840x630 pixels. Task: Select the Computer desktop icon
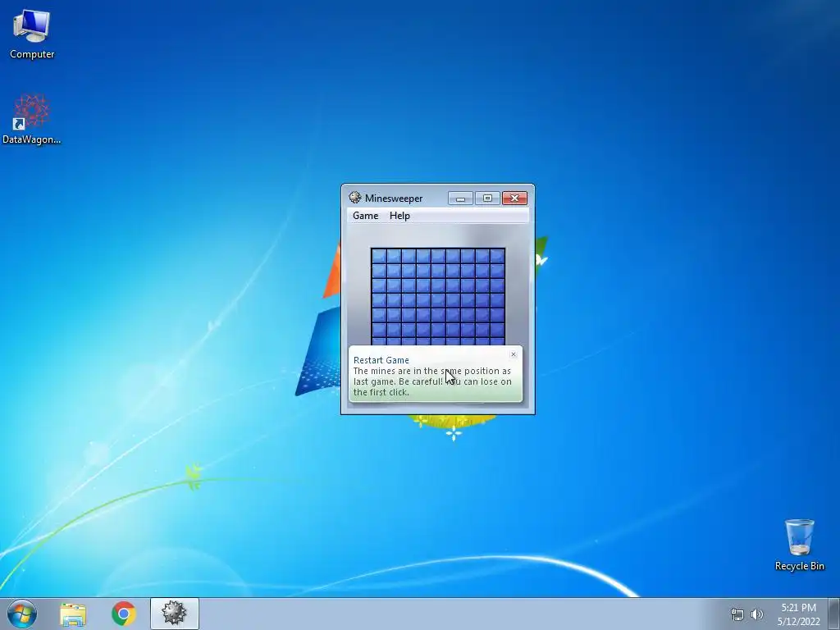(32, 34)
